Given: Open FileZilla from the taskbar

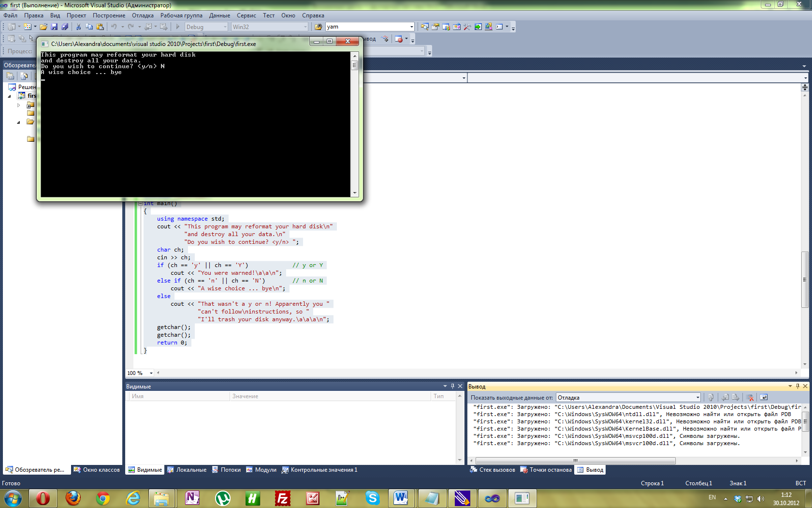Looking at the screenshot, I should (x=282, y=497).
